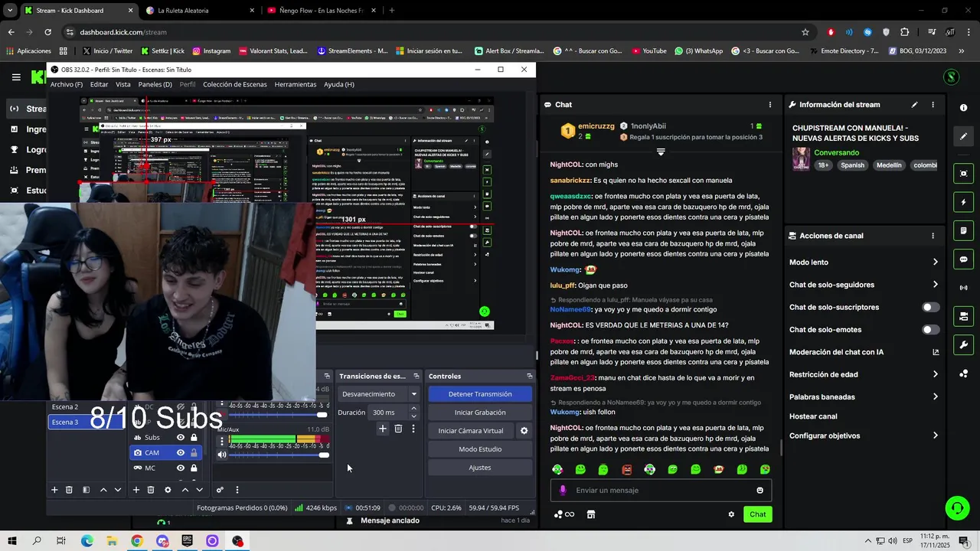Image resolution: width=980 pixels, height=551 pixels.
Task: Expand Restricción de edad options
Action: (x=935, y=374)
